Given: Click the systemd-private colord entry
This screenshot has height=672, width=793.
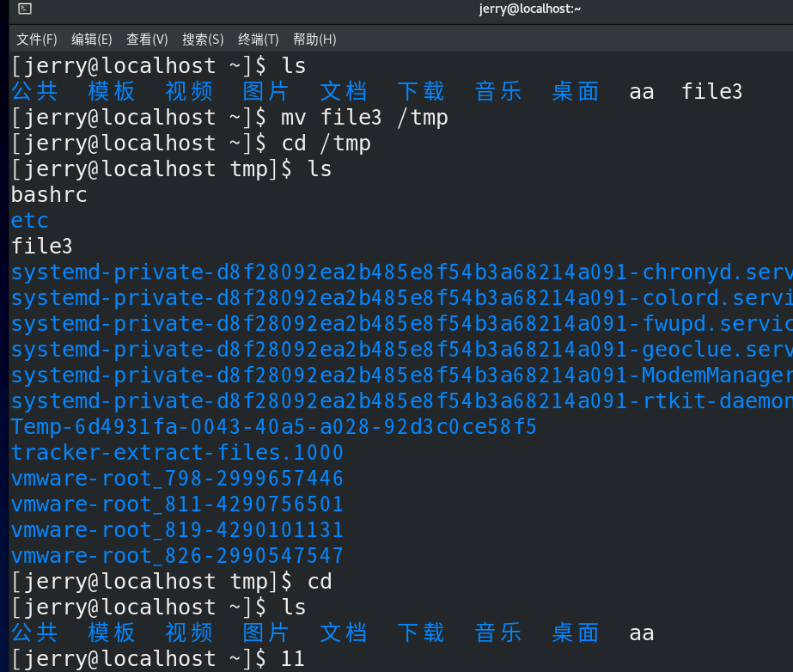Looking at the screenshot, I should pos(401,298).
